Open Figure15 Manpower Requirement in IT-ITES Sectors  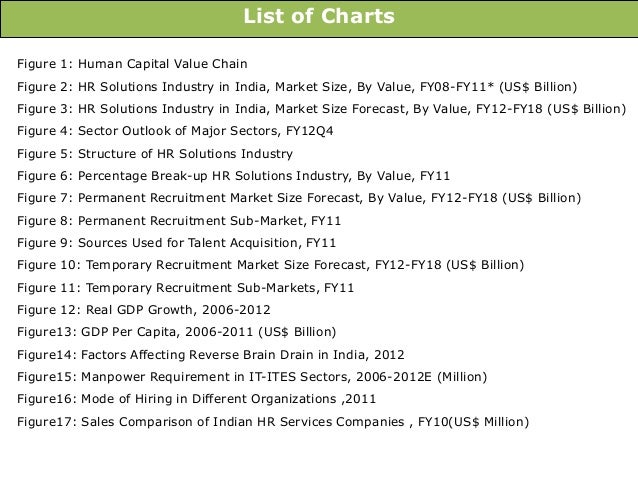[252, 377]
